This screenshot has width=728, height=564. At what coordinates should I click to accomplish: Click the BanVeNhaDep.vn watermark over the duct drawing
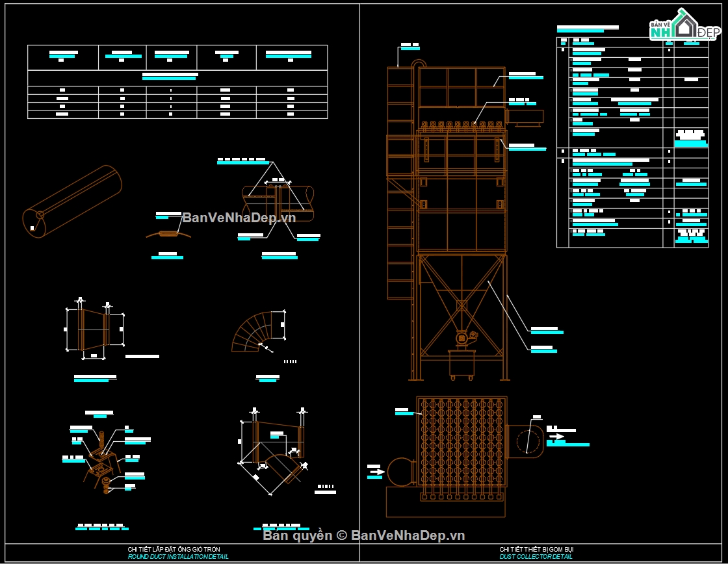pos(239,217)
